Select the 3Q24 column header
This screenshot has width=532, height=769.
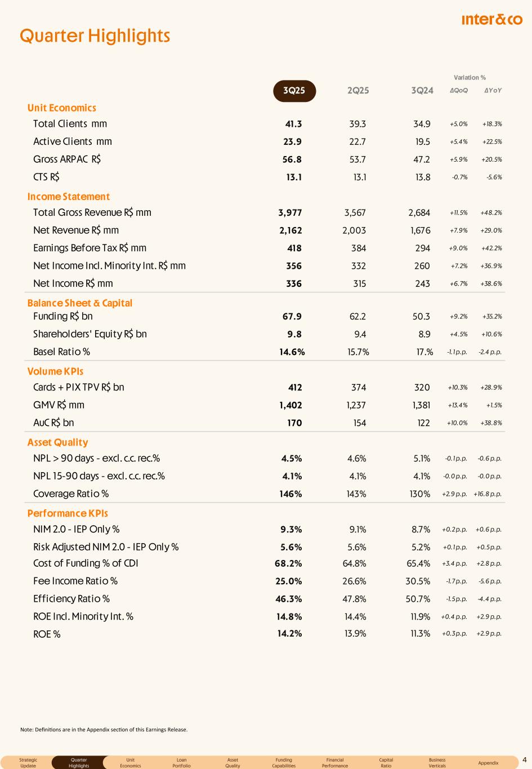coord(422,91)
